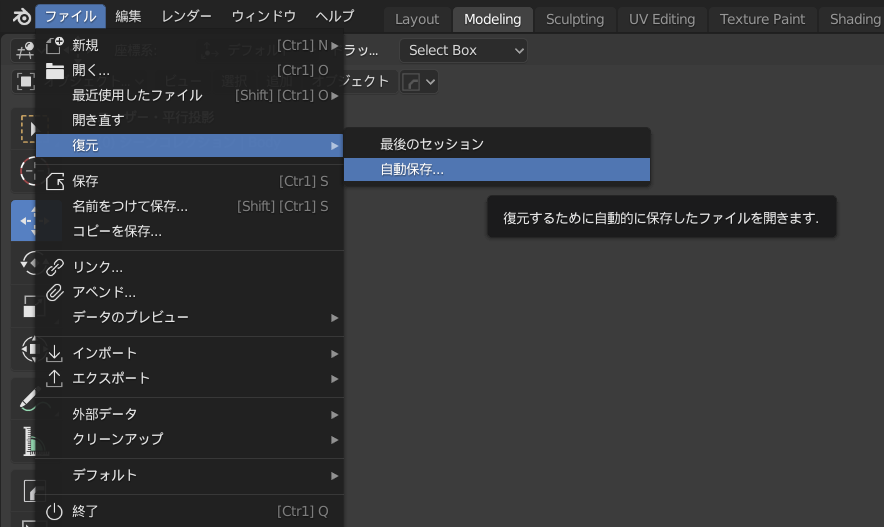884x527 pixels.
Task: Choose 終了 to quit Blender
Action: tap(189, 511)
